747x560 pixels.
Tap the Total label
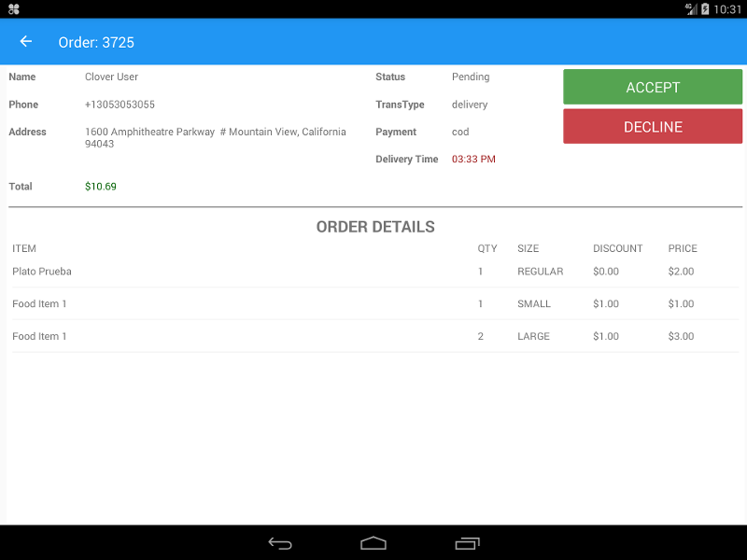click(x=21, y=186)
